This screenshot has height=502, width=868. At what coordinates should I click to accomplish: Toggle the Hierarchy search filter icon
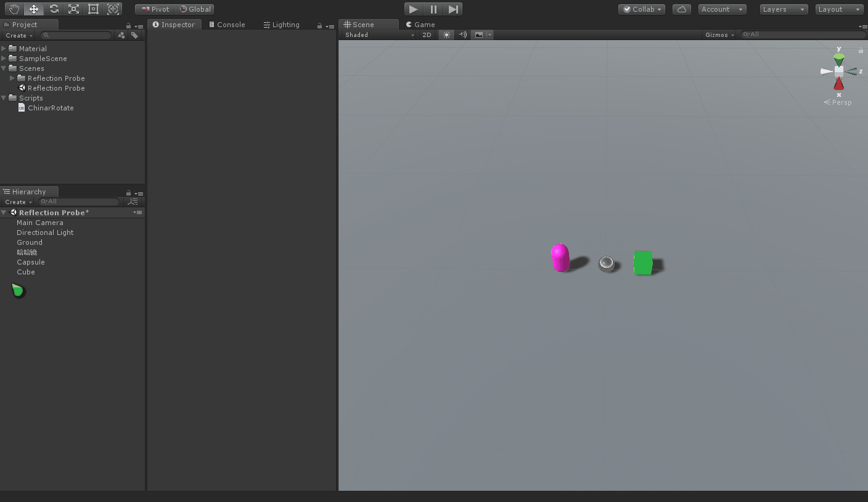pos(133,202)
